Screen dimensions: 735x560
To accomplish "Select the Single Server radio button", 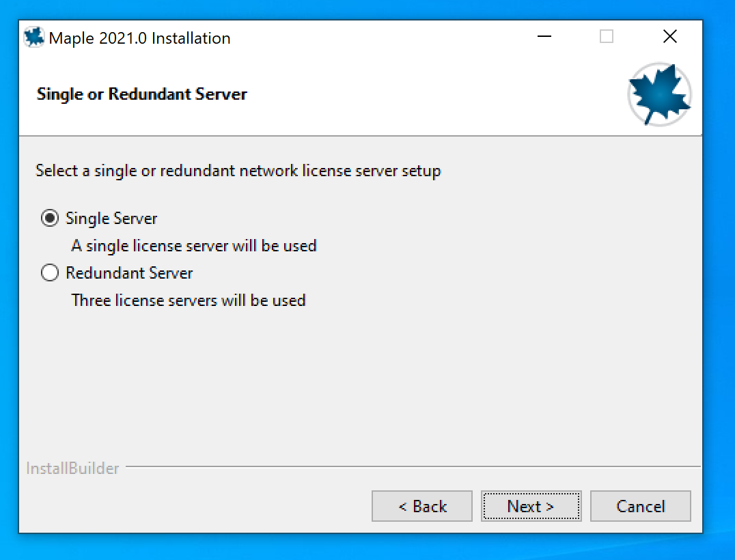I will [x=50, y=219].
